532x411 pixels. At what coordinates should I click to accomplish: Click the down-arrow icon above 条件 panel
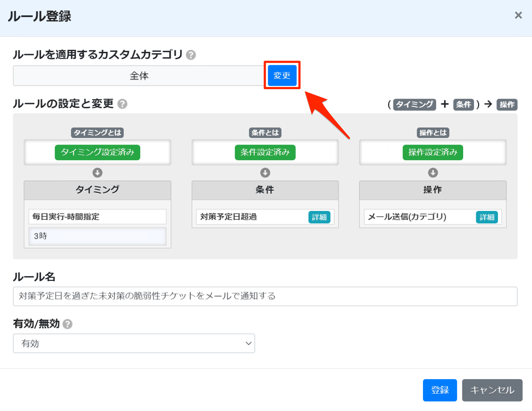265,173
